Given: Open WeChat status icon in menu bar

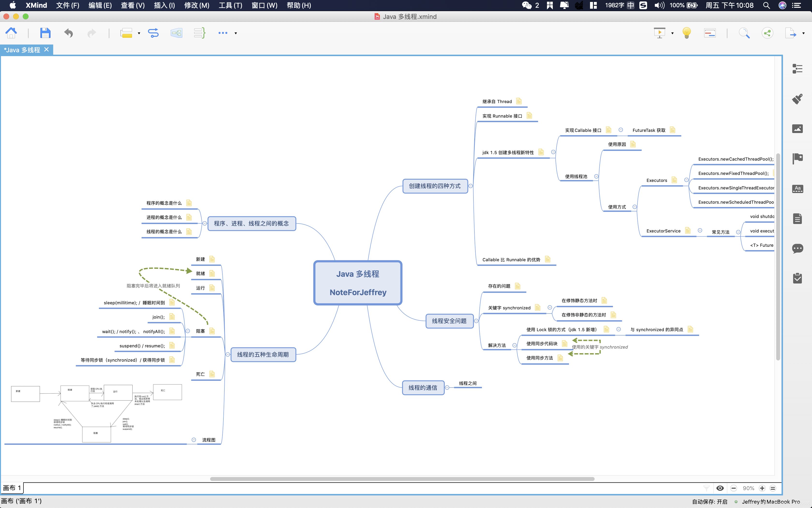Looking at the screenshot, I should click(x=527, y=5).
